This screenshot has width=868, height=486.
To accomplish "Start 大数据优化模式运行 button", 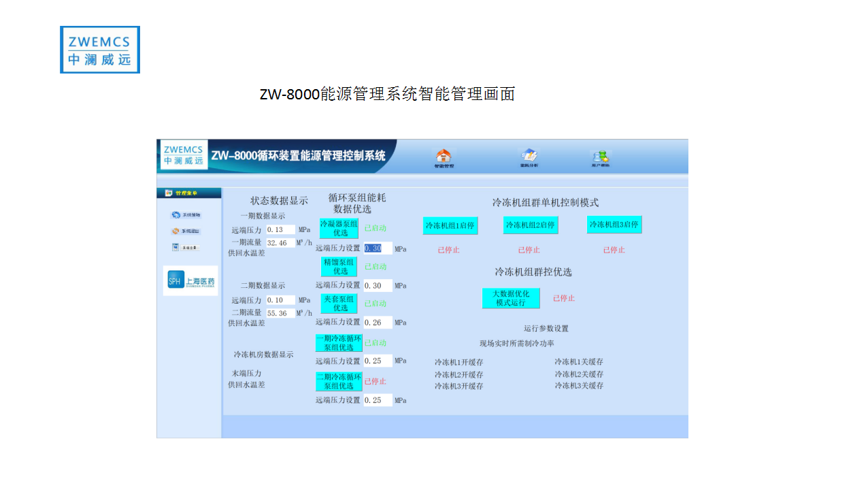I will [511, 298].
